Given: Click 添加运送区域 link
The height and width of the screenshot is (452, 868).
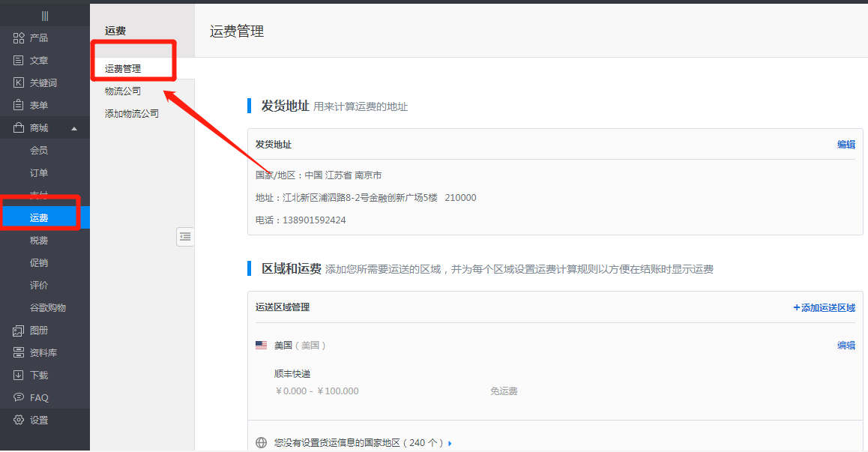Looking at the screenshot, I should tap(824, 307).
